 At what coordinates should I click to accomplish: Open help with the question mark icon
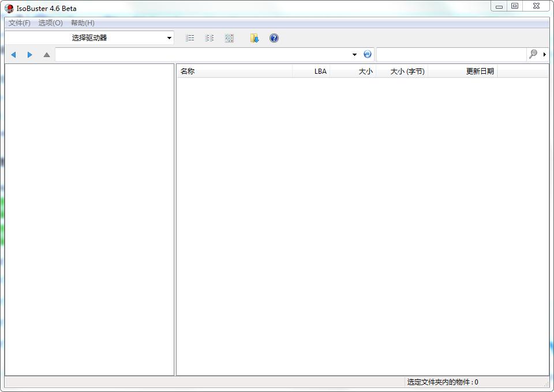tap(274, 38)
